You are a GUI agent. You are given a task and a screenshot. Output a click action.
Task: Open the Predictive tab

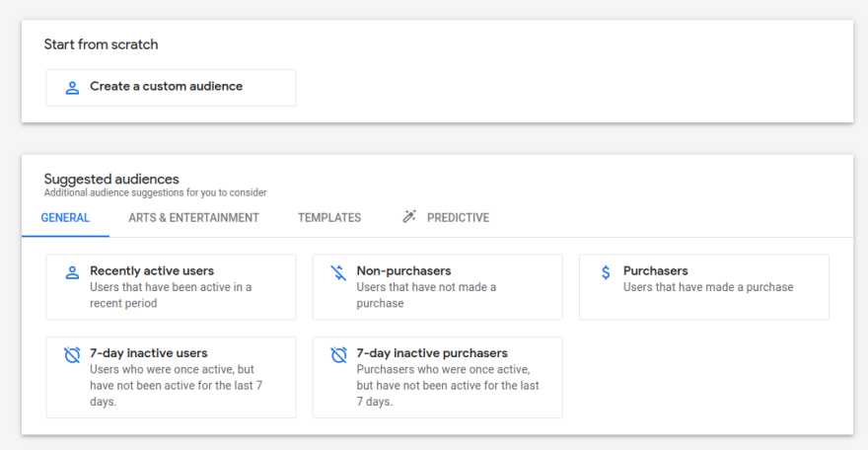pyautogui.click(x=446, y=217)
